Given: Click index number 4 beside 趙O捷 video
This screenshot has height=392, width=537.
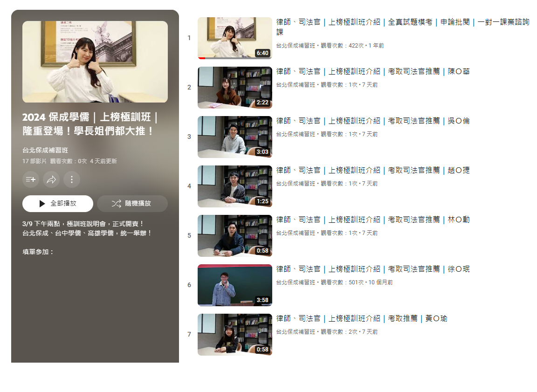Looking at the screenshot, I should 189,186.
